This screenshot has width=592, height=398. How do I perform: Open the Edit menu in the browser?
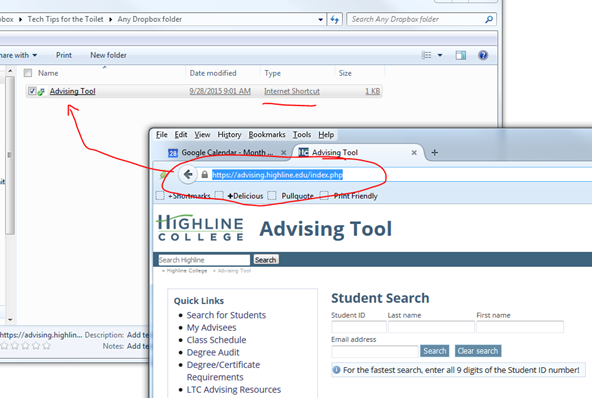point(181,135)
